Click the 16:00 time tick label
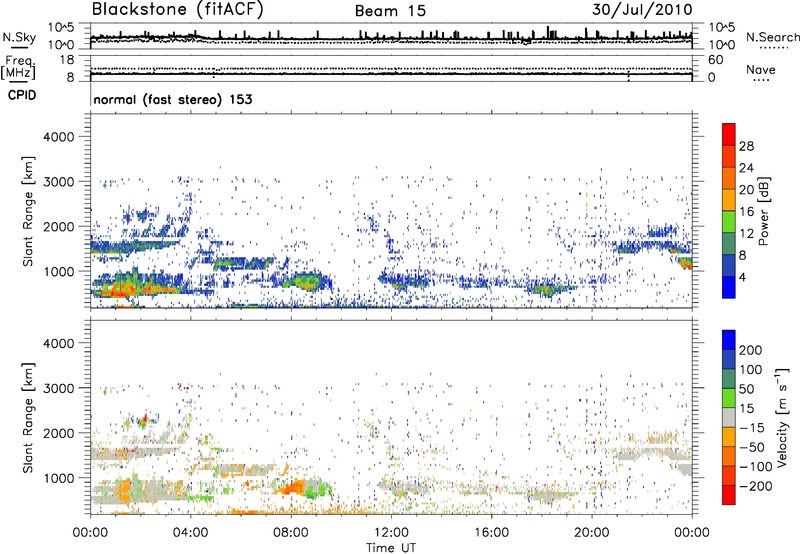The image size is (800, 554). point(491,533)
